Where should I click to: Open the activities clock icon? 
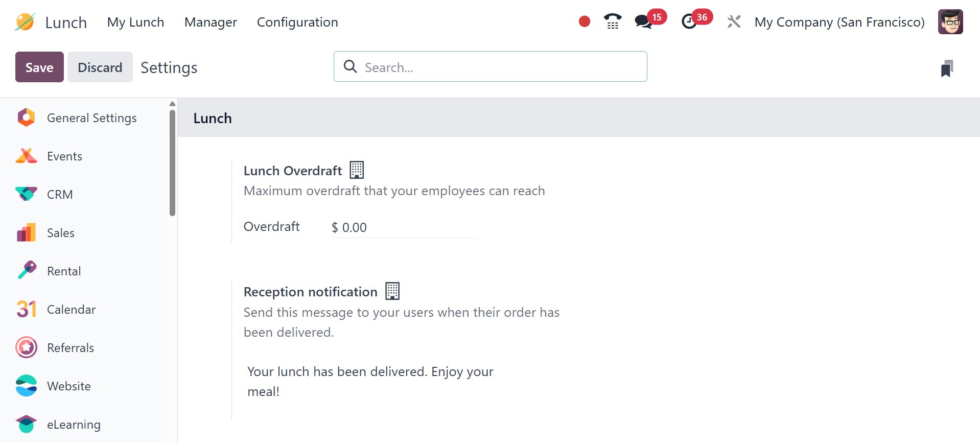point(689,21)
